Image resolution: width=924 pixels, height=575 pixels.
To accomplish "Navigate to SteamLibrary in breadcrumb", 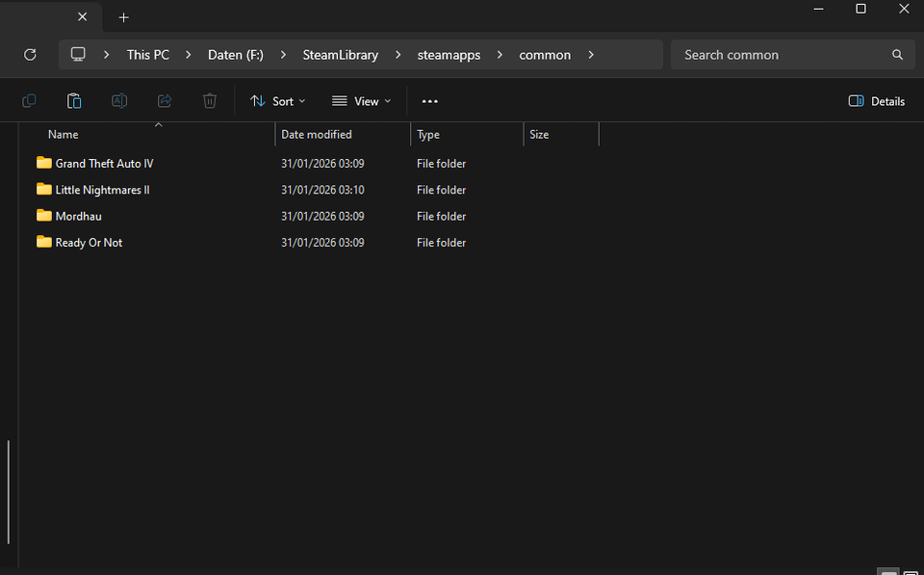I will pos(340,55).
